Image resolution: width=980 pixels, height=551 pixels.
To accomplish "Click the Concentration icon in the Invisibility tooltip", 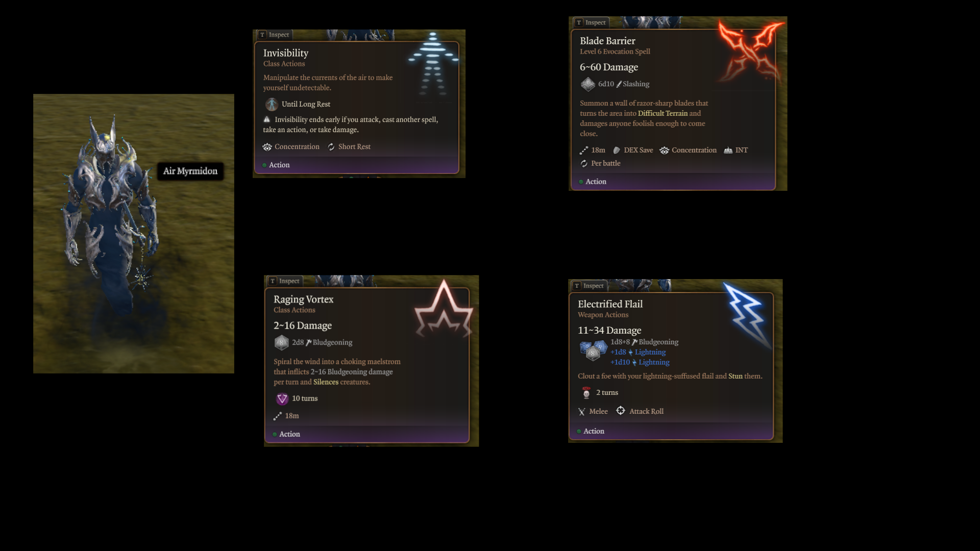I will tap(267, 147).
